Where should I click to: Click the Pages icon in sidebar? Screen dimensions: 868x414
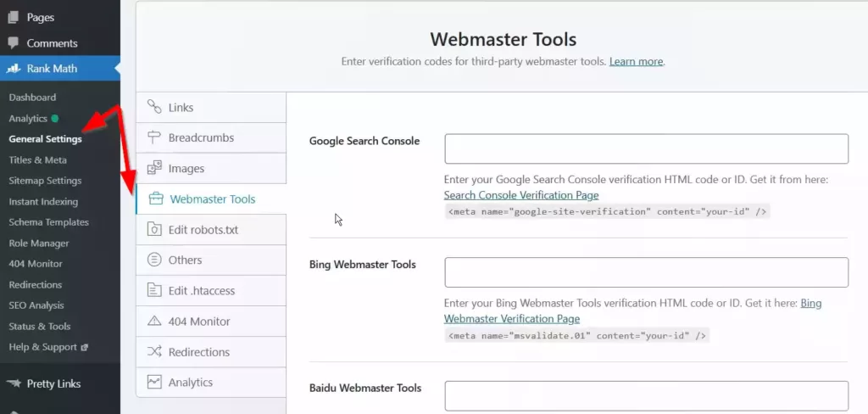(14, 17)
